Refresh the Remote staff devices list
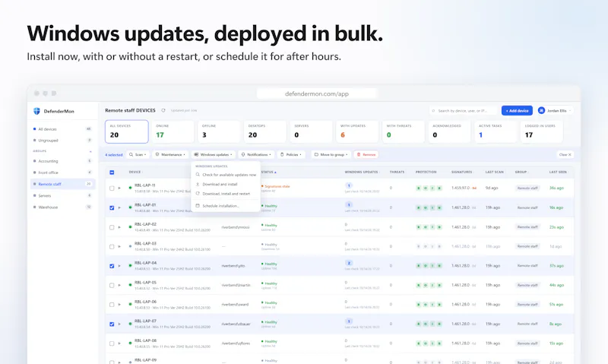Viewport: 608px width, 364px height. (163, 110)
